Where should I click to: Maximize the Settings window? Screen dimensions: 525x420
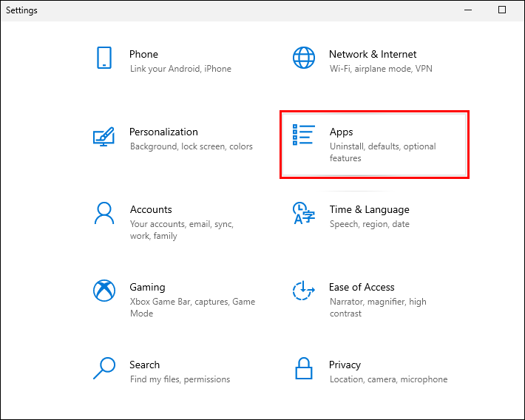[x=502, y=10]
